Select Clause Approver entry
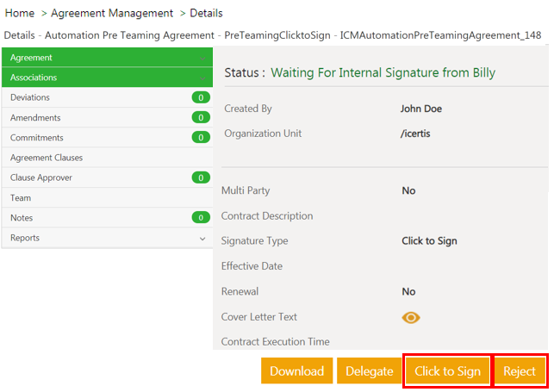 click(x=41, y=177)
